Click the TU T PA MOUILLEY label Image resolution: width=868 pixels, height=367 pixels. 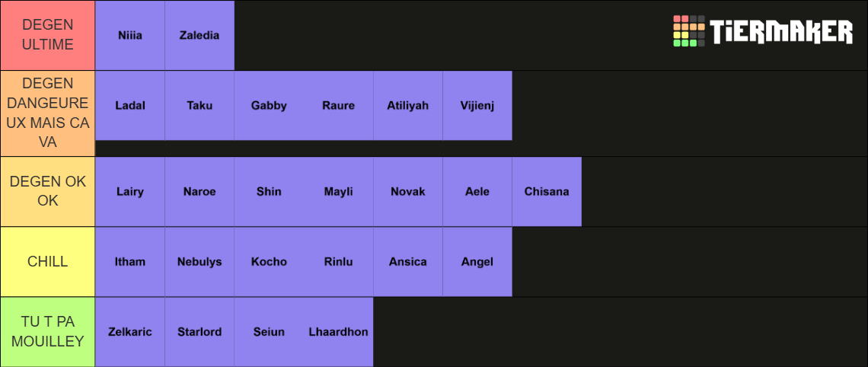point(48,332)
